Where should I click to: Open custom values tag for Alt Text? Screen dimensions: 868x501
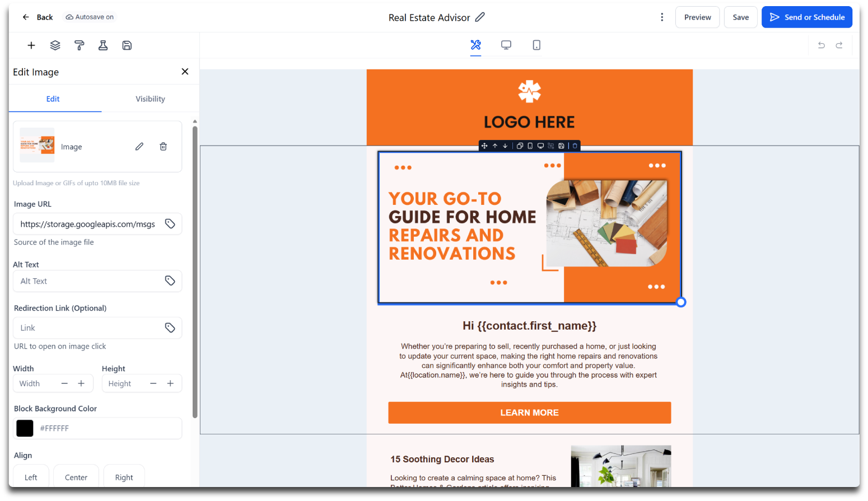tap(170, 281)
